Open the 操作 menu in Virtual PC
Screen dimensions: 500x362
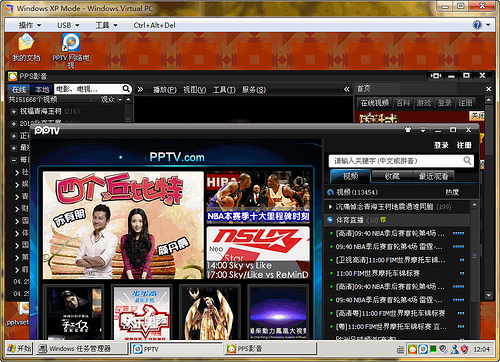coord(30,25)
